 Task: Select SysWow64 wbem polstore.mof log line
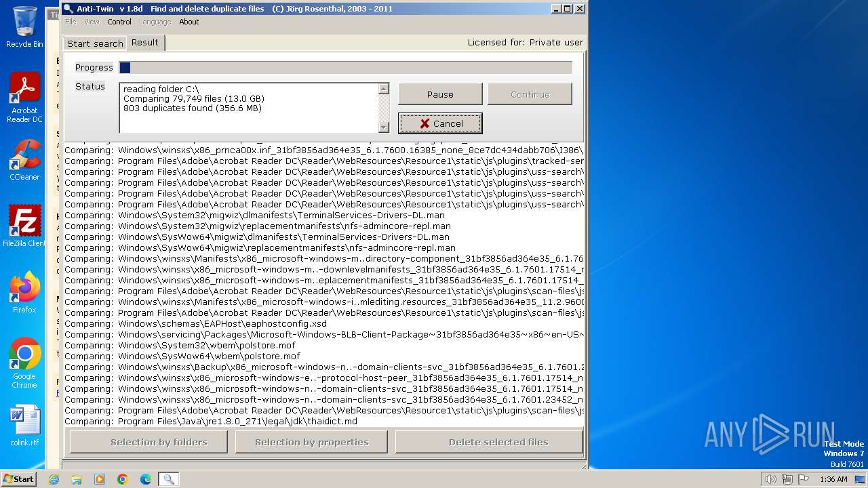point(182,357)
